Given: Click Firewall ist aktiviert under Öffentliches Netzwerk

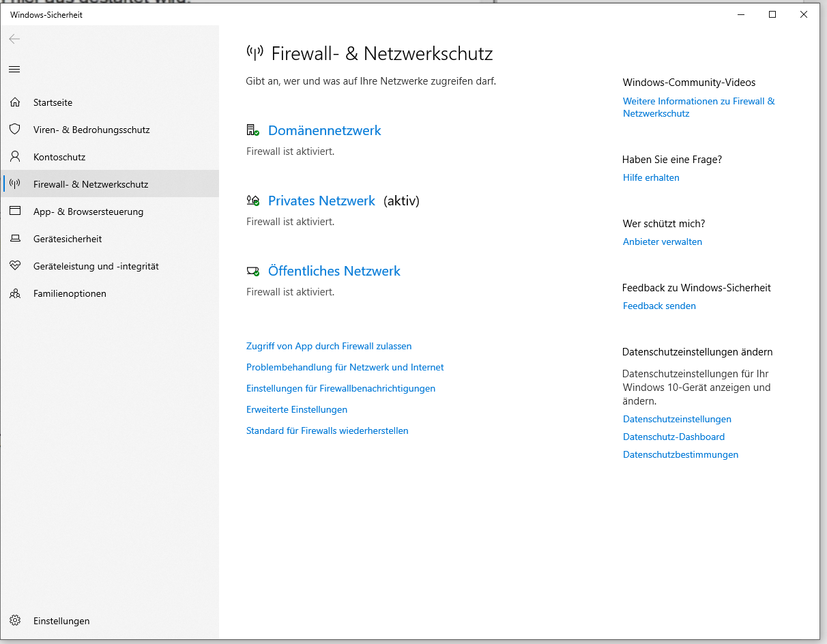Looking at the screenshot, I should pos(291,292).
